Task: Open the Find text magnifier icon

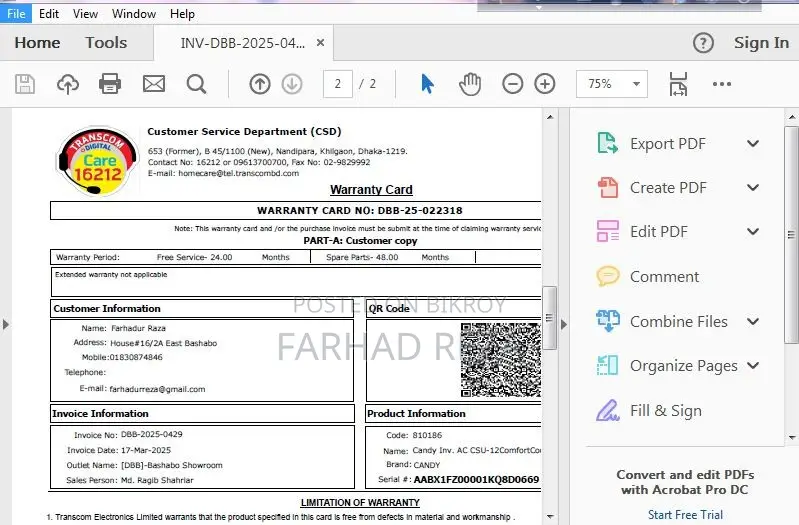Action: tap(196, 84)
